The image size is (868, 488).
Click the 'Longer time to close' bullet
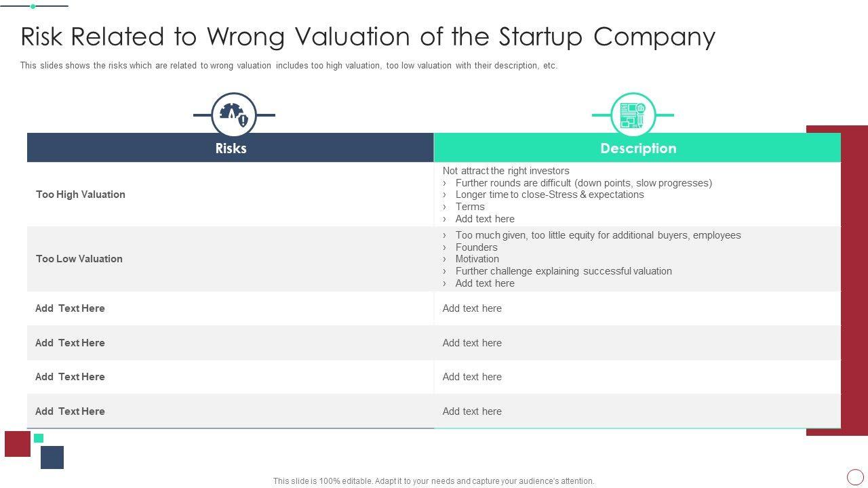(549, 195)
